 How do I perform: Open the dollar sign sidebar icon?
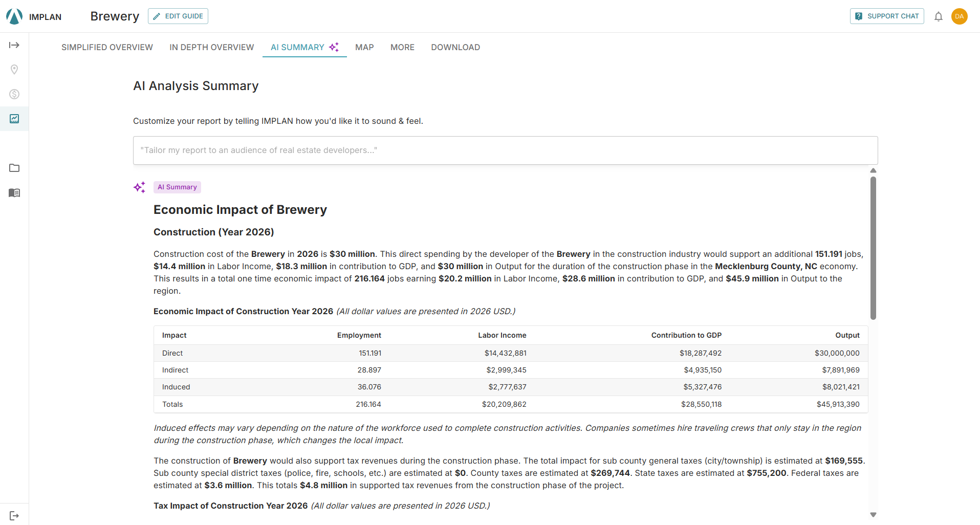click(x=14, y=94)
